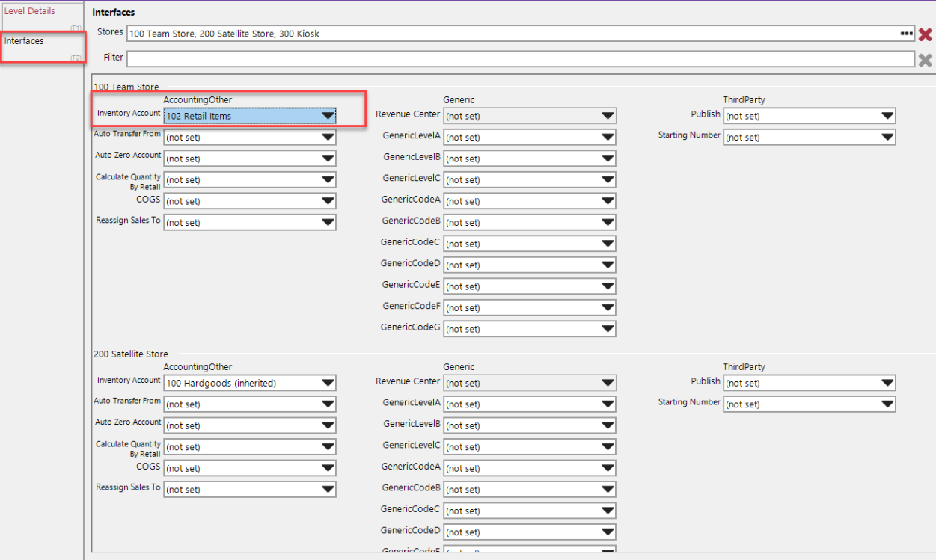Open 100 Team Store Auto Transfer From dropdown

click(x=250, y=138)
